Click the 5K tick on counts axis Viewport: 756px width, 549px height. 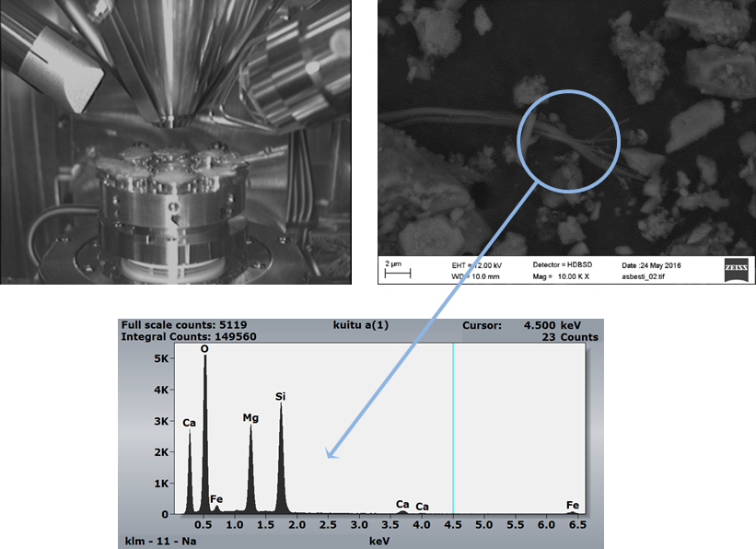(161, 358)
